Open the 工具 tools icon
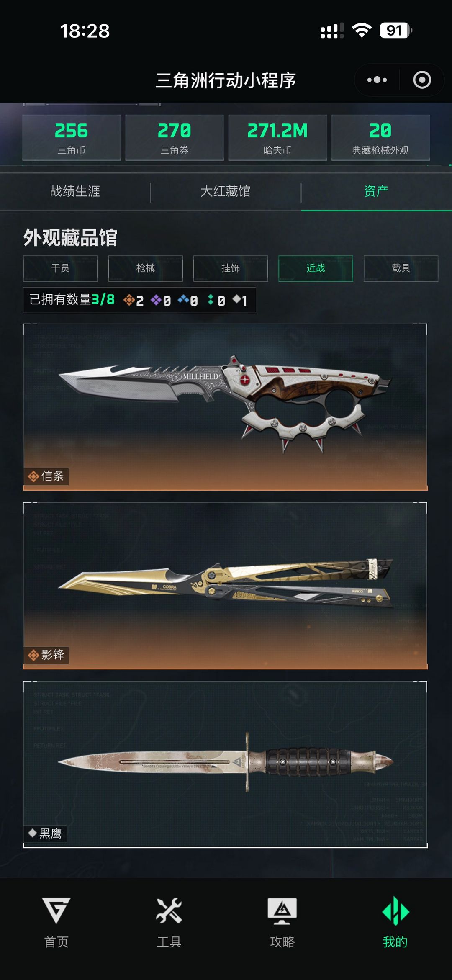The image size is (452, 980). [x=169, y=910]
